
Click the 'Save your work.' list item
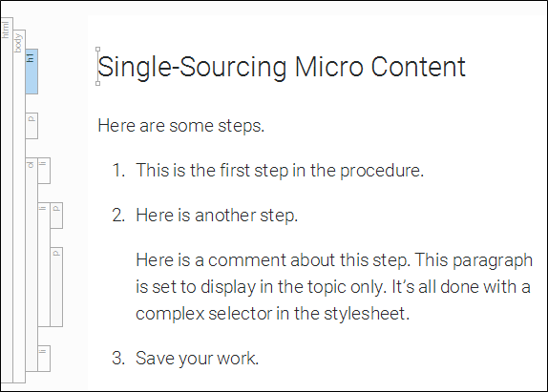(197, 359)
